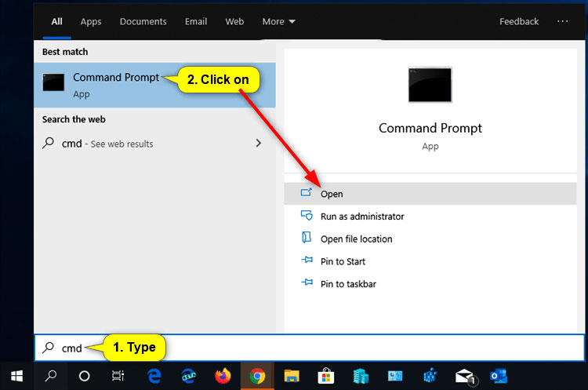Click the Windows Start button
The height and width of the screenshot is (390, 588).
point(16,375)
